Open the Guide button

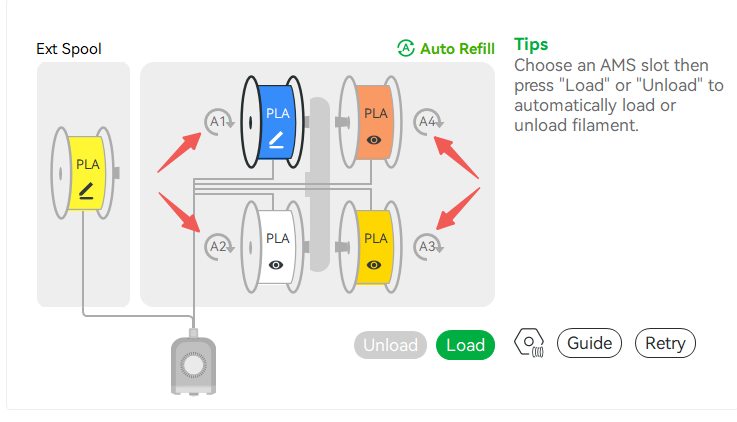pyautogui.click(x=589, y=343)
